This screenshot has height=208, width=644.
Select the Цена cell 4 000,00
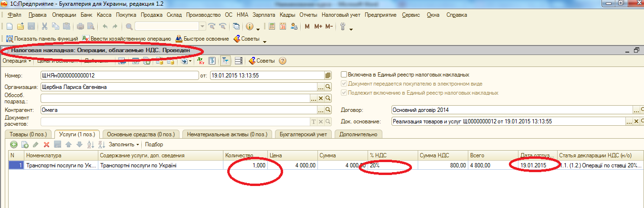point(293,165)
